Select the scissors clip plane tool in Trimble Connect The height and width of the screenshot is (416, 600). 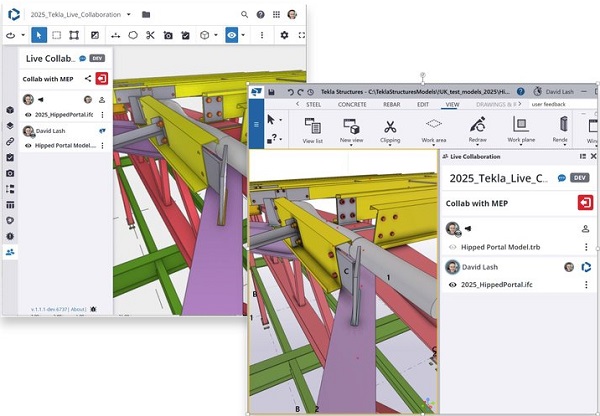coord(150,35)
